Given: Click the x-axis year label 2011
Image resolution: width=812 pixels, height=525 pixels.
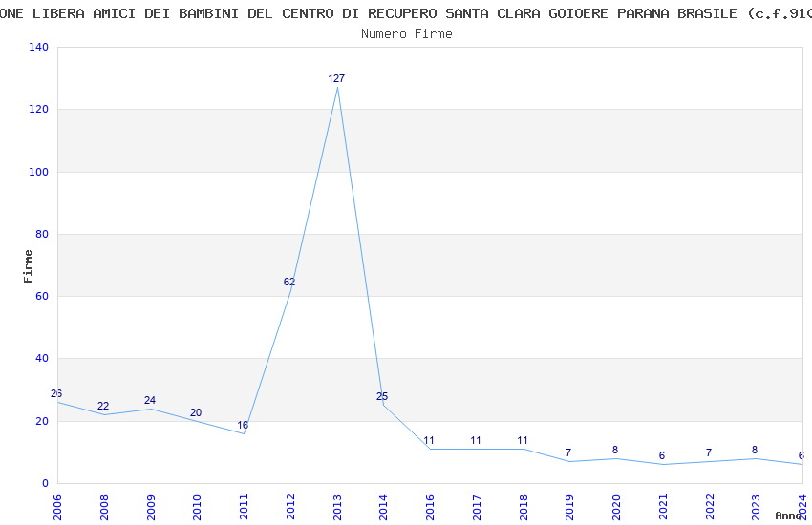Looking at the screenshot, I should point(244,508).
